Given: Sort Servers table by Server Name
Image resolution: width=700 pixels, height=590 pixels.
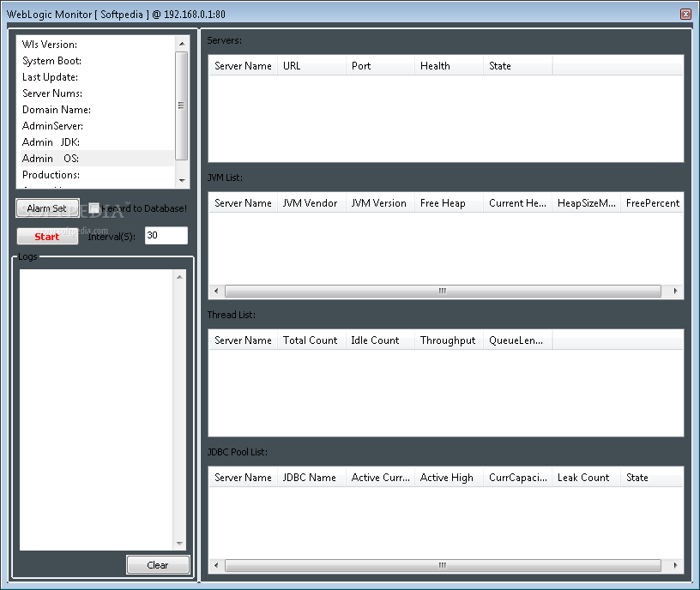Looking at the screenshot, I should click(x=243, y=66).
